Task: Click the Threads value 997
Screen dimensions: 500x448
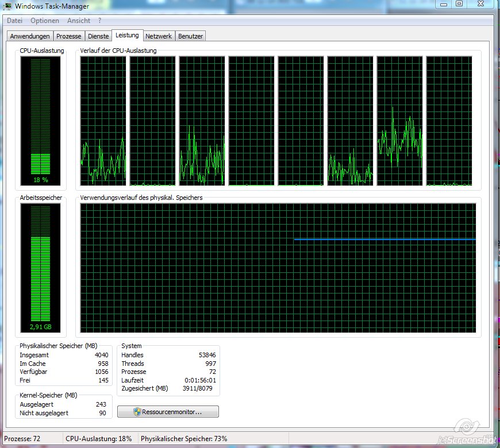Action: (x=211, y=364)
